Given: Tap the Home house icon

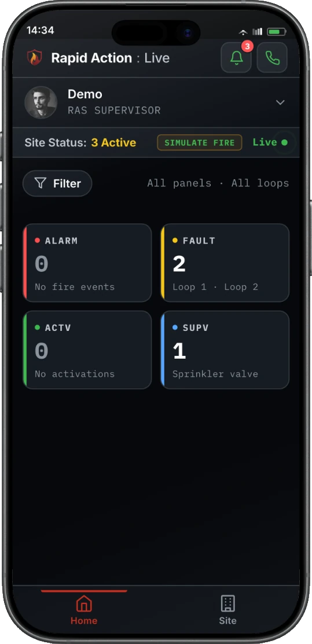Looking at the screenshot, I should (84, 603).
